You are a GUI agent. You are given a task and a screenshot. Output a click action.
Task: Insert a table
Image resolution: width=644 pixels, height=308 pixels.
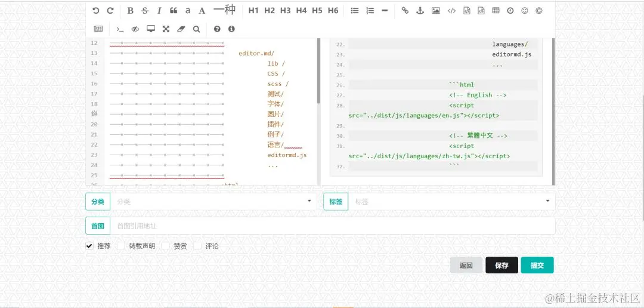(x=496, y=11)
